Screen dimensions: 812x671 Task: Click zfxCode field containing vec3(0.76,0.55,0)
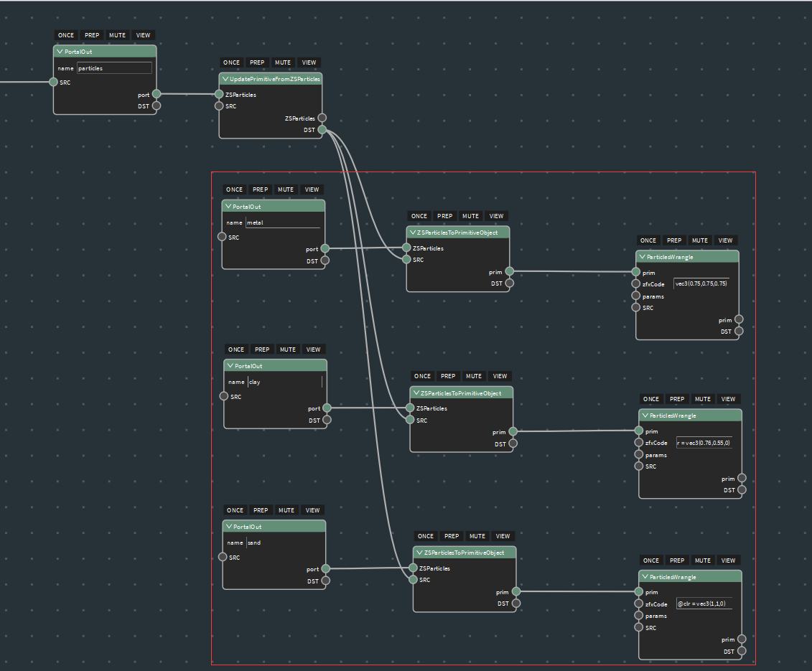click(704, 443)
